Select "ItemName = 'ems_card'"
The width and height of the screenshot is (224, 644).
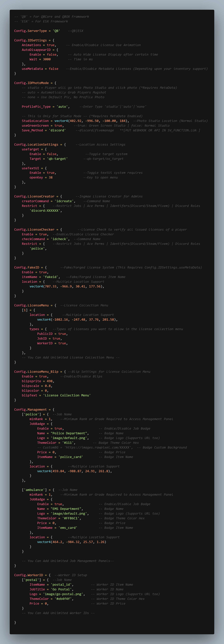click(x=57, y=528)
